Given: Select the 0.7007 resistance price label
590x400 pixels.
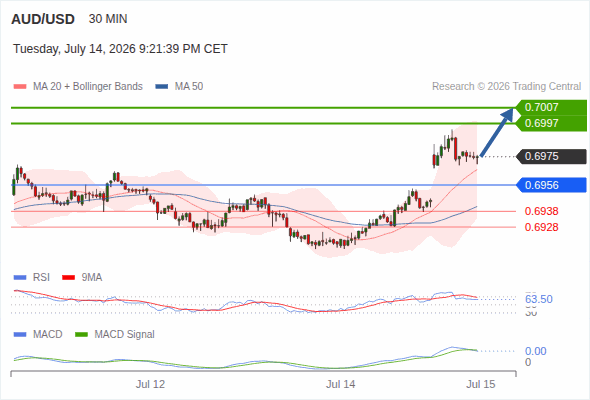Looking at the screenshot, I should tap(551, 107).
